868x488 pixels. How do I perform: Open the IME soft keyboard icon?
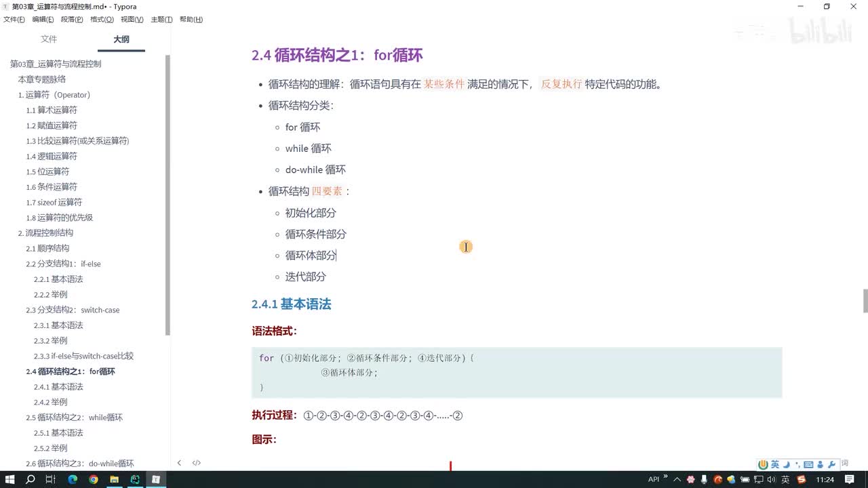(x=808, y=464)
